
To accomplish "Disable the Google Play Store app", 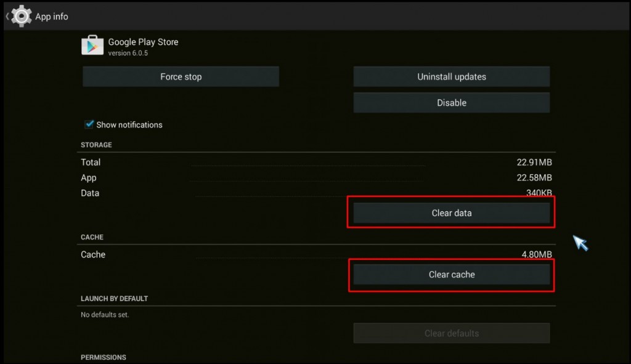I will click(451, 103).
